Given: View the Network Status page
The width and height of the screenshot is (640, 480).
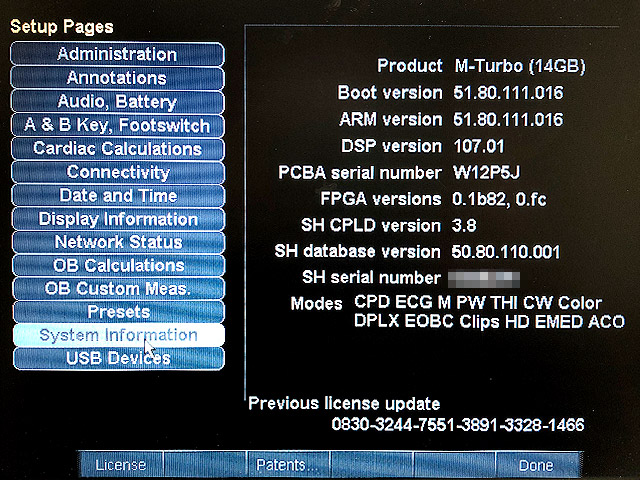Looking at the screenshot, I should (x=118, y=242).
